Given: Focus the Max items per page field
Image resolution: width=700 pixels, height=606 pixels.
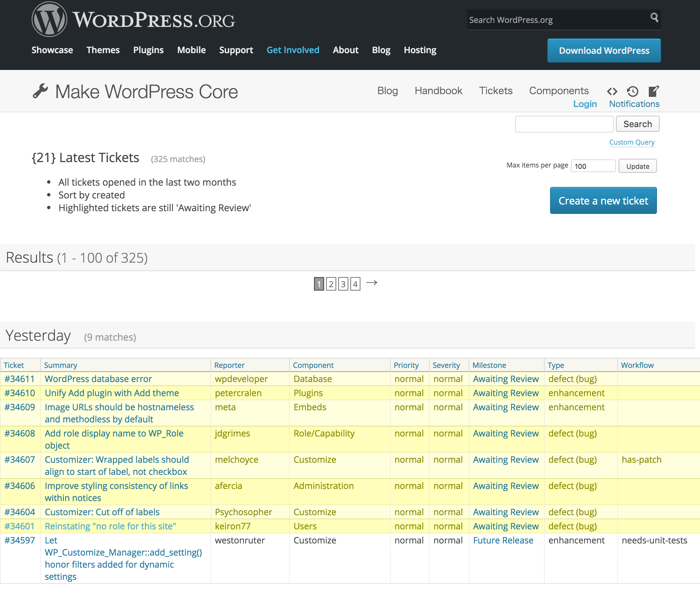Looking at the screenshot, I should (593, 166).
